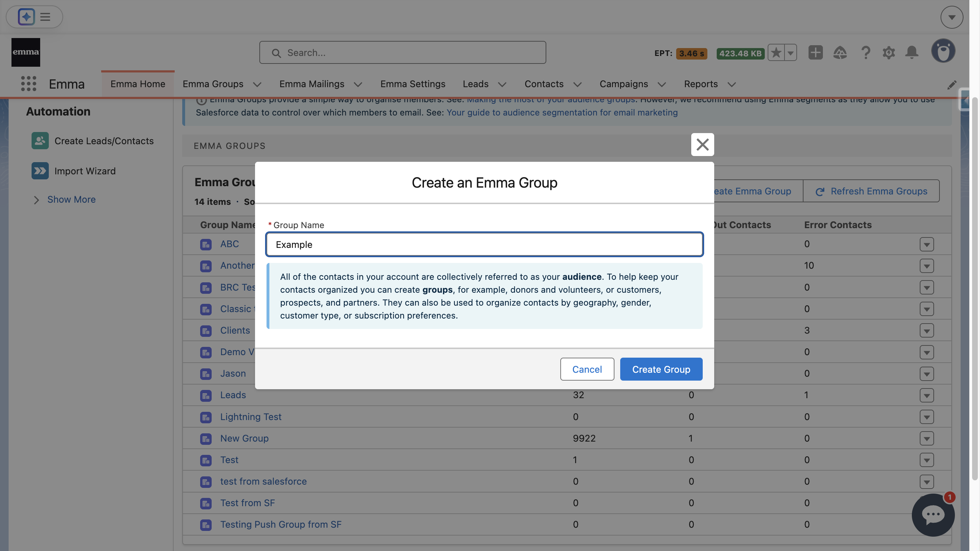
Task: Open the New Group row action dropdown
Action: pos(927,438)
